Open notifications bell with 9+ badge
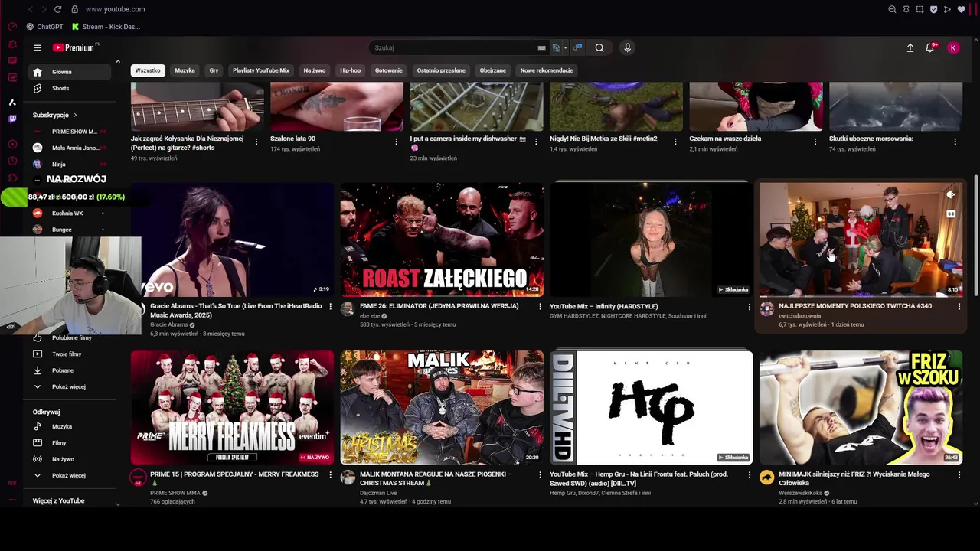This screenshot has height=551, width=980. coord(930,47)
